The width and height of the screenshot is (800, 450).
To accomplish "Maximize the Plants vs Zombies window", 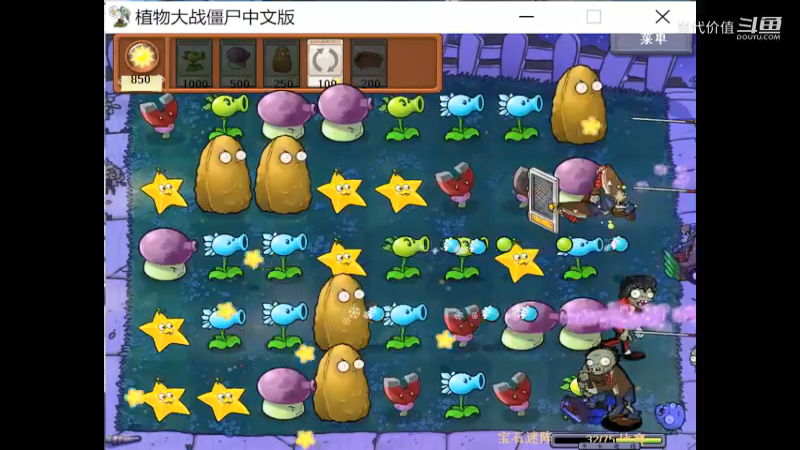I will point(593,17).
